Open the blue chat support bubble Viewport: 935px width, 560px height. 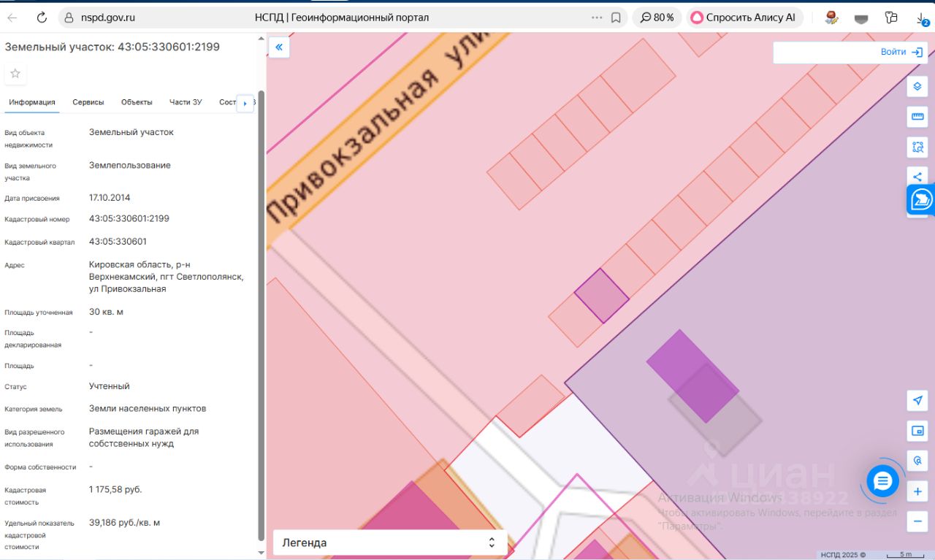882,481
